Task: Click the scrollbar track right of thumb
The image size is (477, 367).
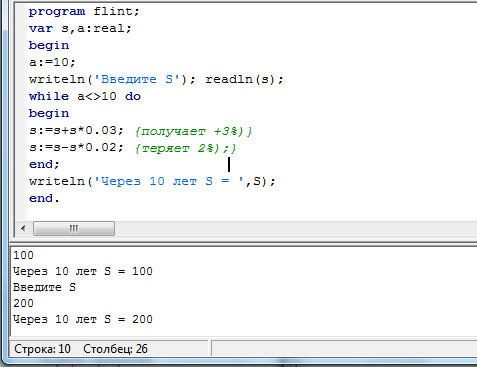Action: click(296, 229)
